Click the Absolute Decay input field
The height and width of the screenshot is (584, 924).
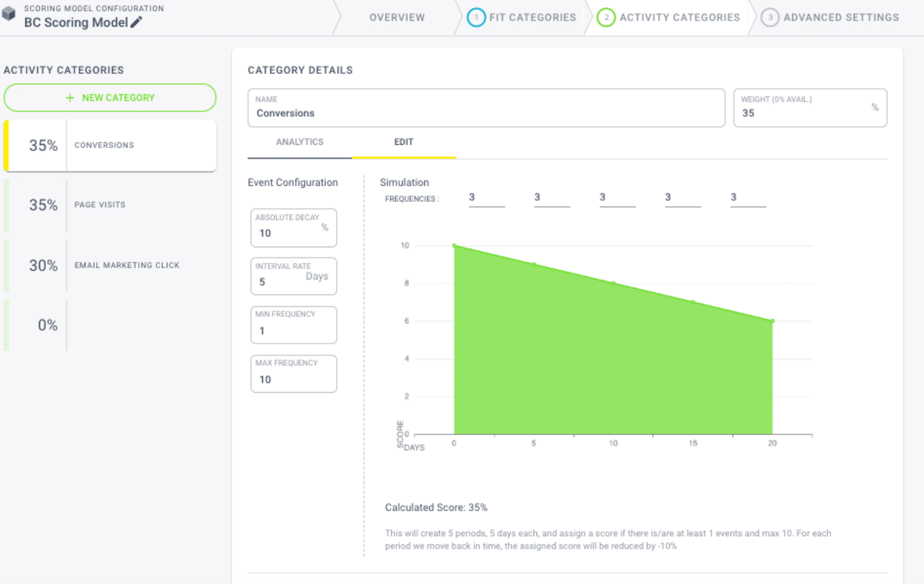coord(294,227)
